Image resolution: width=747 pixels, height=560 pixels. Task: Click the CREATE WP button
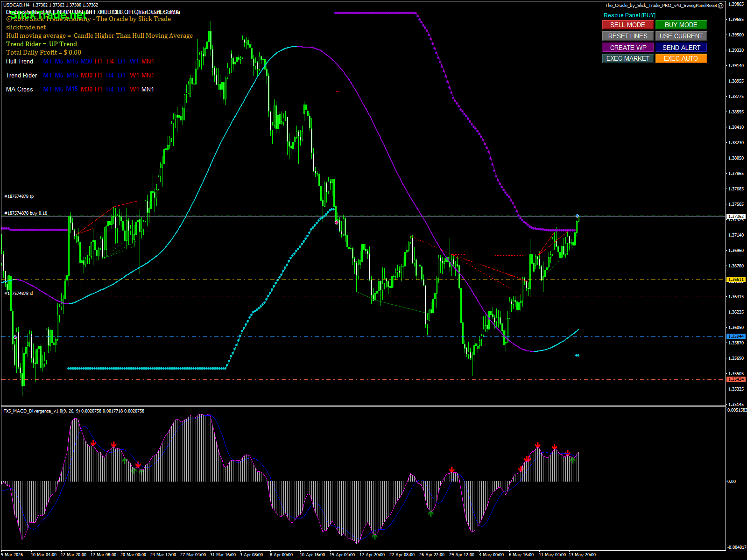627,48
